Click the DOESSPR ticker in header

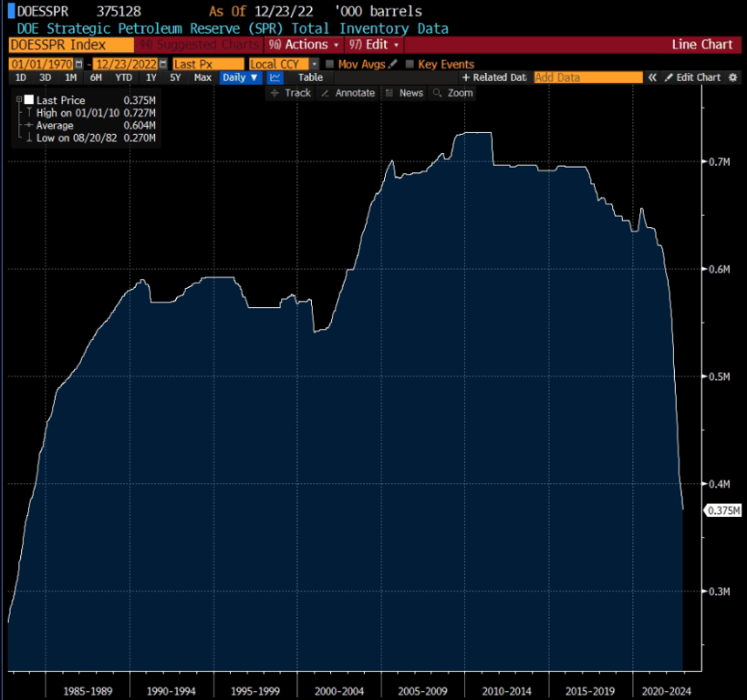tap(42, 11)
